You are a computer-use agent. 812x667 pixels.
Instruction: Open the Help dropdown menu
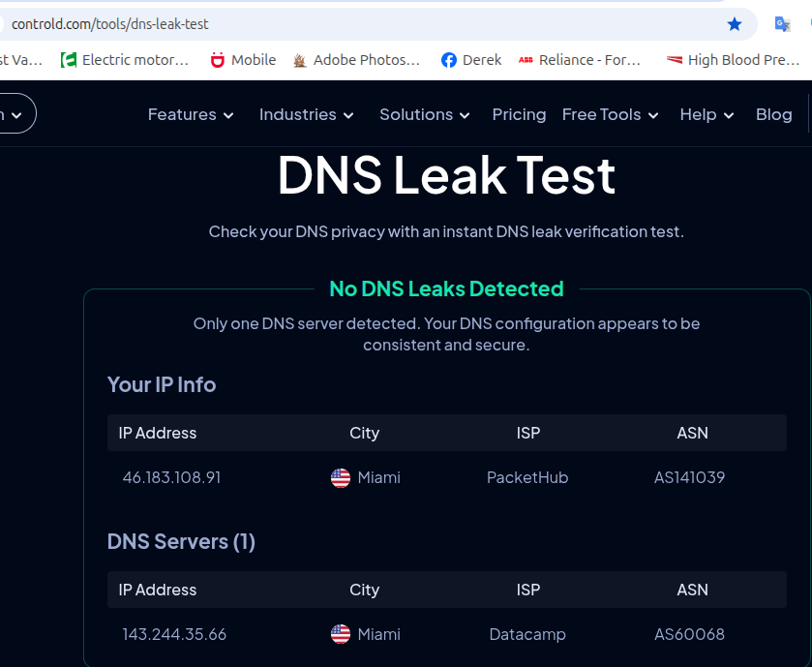707,114
